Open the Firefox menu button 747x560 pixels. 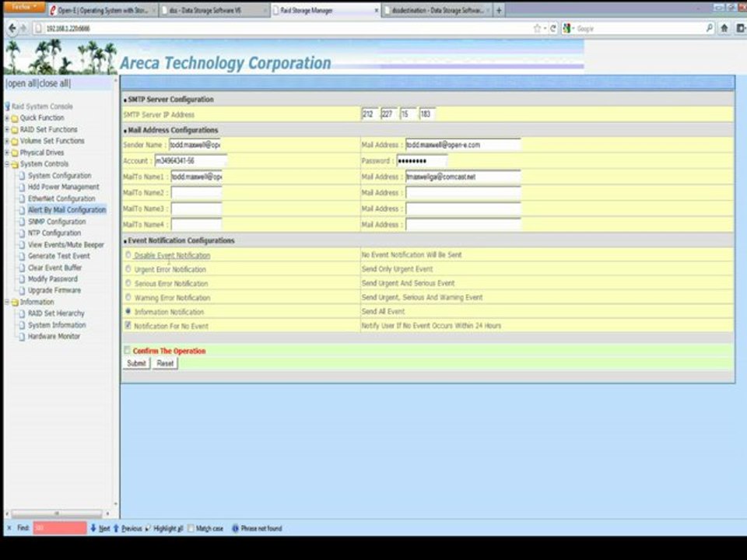point(24,7)
